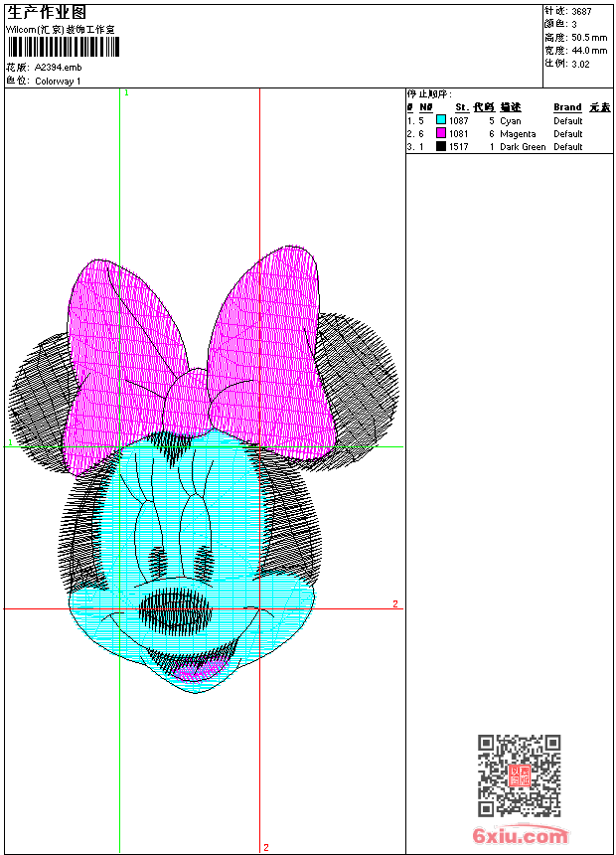Click thread code '1081' in the table
This screenshot has width=616, height=855.
(x=458, y=134)
